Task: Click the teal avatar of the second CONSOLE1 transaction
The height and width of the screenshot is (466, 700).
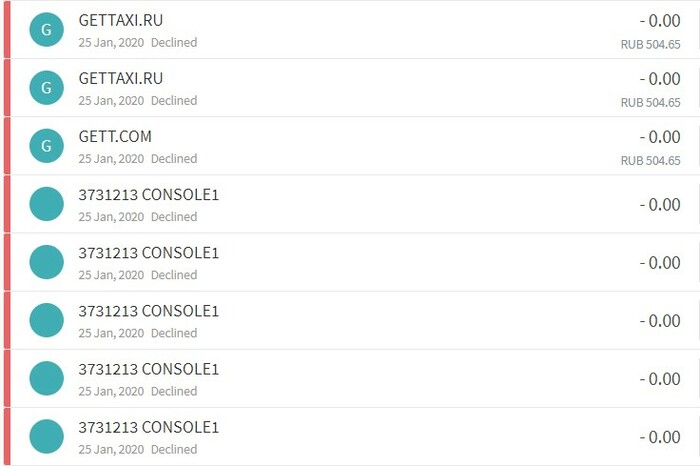Action: point(46,262)
